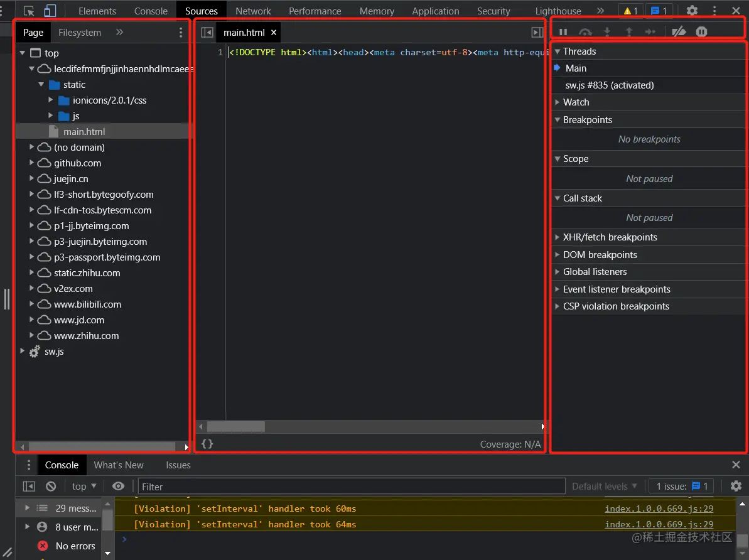Open the console drawer three-dot menu
The image size is (749, 560).
[x=29, y=465]
